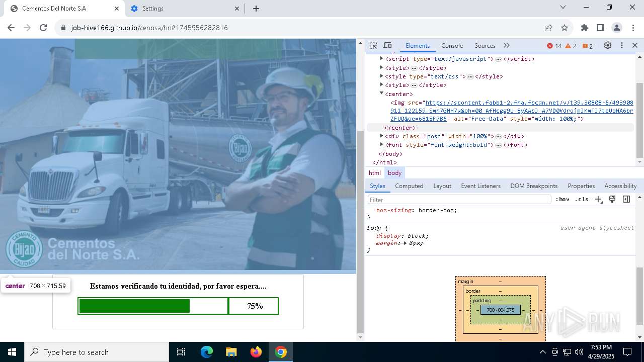This screenshot has width=644, height=362.
Task: Activate the inspect element picker icon
Action: 373,45
